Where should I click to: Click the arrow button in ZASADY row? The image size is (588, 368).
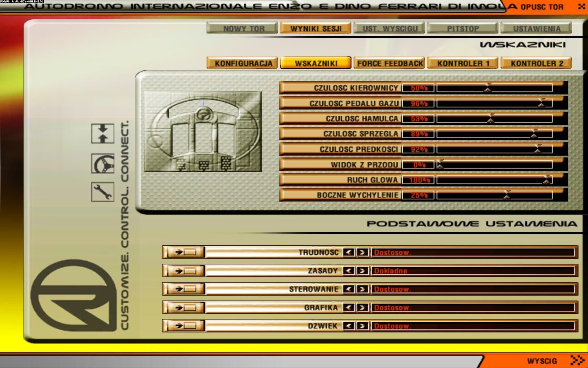click(185, 271)
